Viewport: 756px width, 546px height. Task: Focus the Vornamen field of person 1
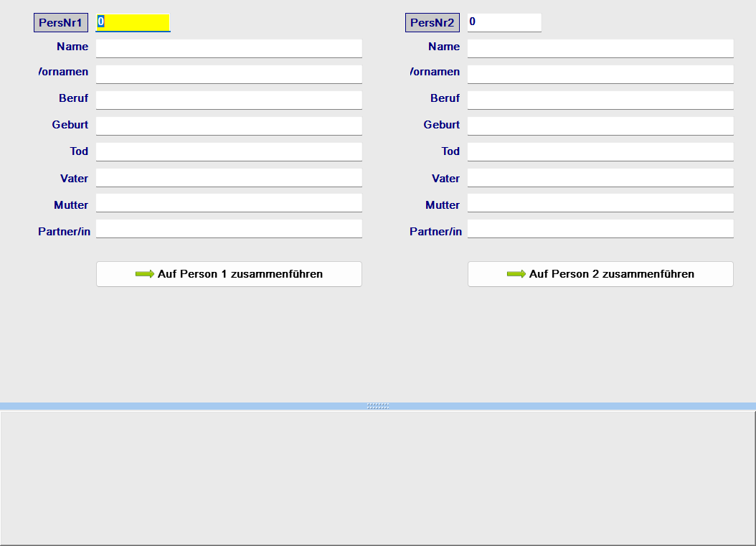(x=229, y=74)
